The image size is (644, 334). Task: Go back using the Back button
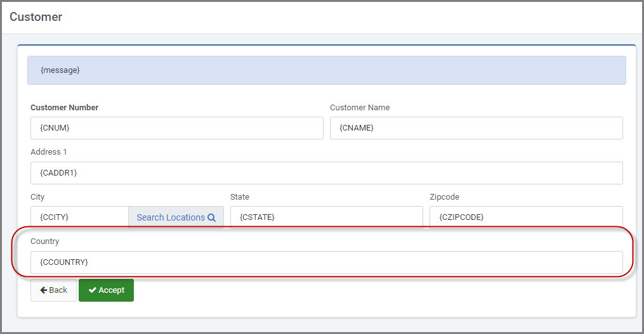point(53,290)
